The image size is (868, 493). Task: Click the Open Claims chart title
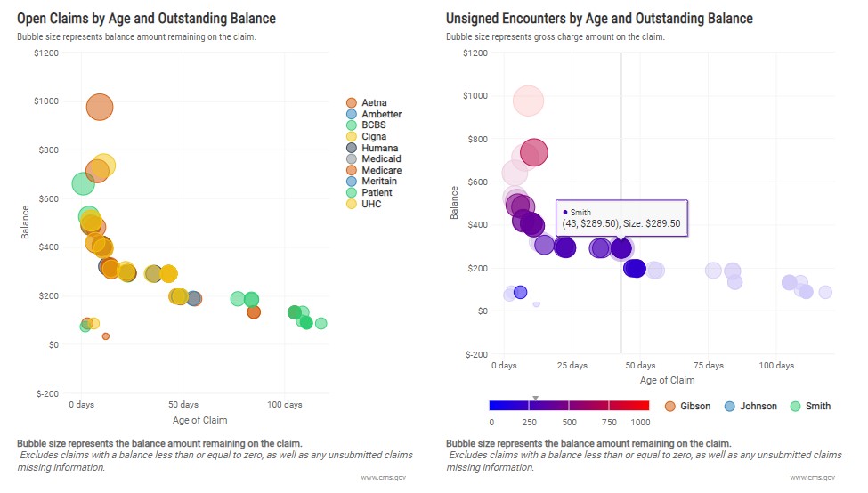146,19
